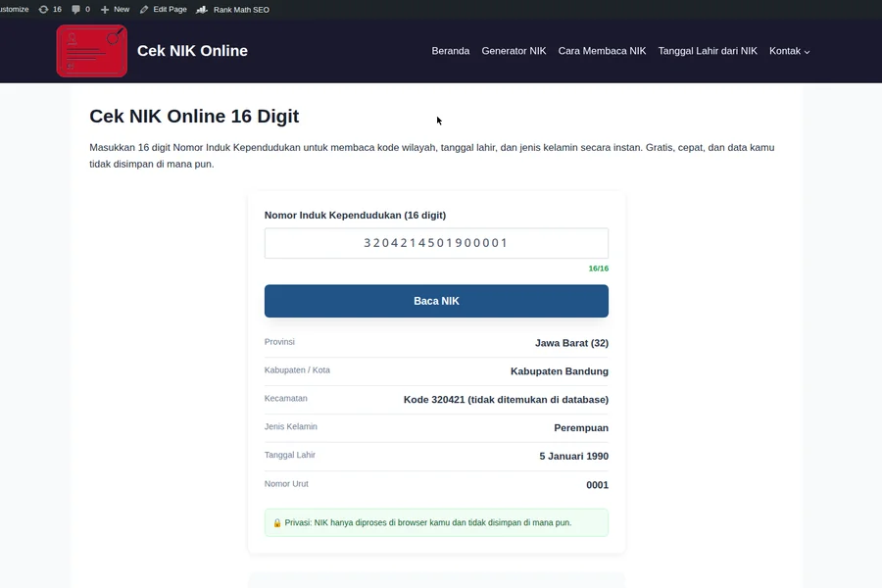Image resolution: width=882 pixels, height=588 pixels.
Task: Click the Kabupaten / Kota label
Action: click(x=297, y=370)
